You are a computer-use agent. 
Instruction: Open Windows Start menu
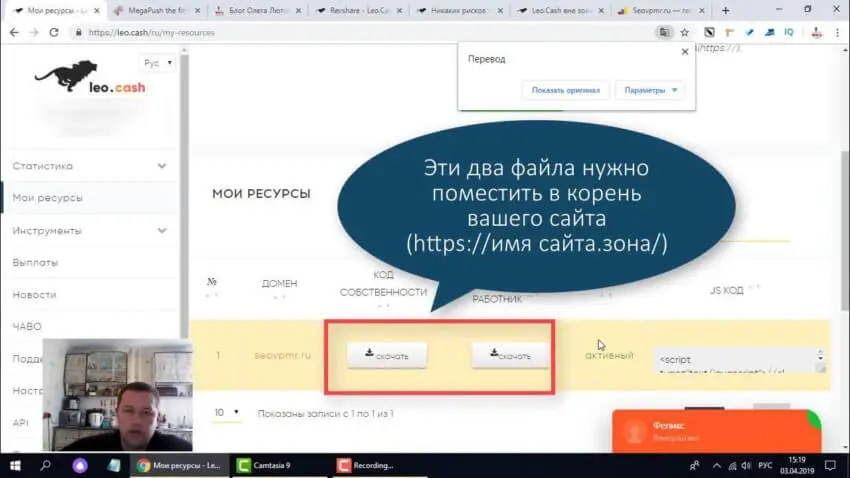click(14, 465)
